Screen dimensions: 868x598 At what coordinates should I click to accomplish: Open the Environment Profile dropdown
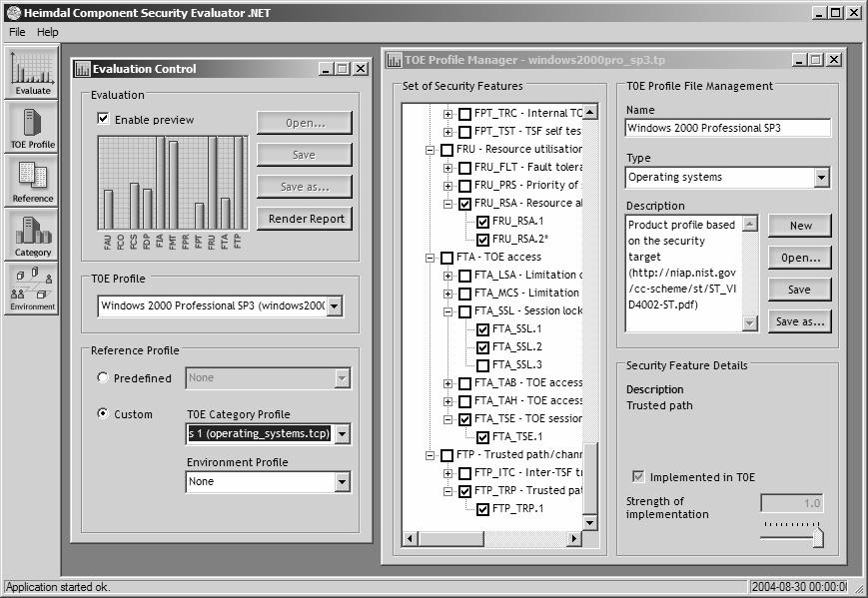coord(343,482)
